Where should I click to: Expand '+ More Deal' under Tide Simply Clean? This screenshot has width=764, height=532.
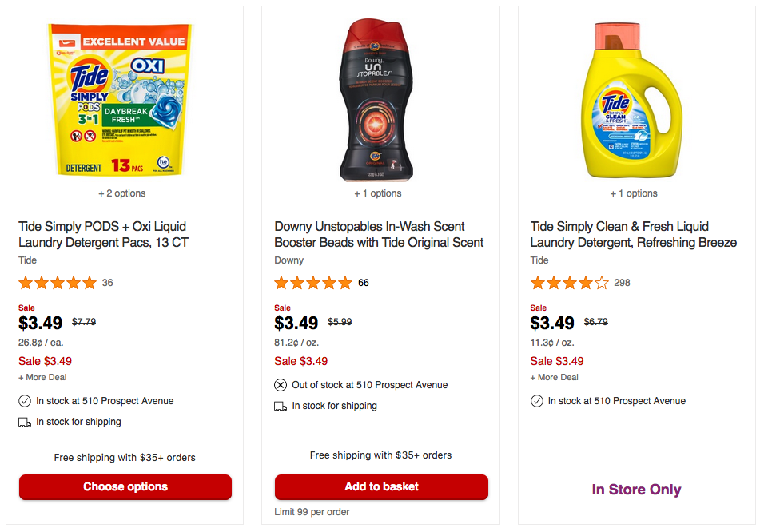[x=555, y=377]
